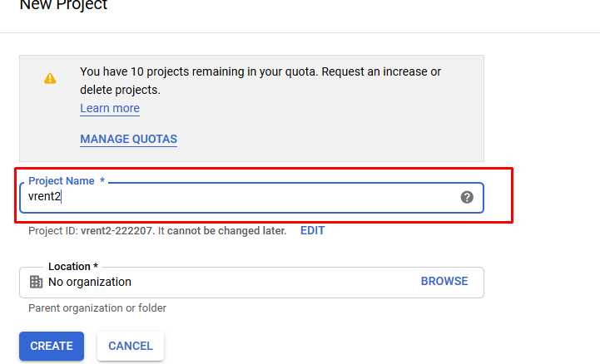
Task: Click EDIT next to the Project ID
Action: pyautogui.click(x=312, y=230)
